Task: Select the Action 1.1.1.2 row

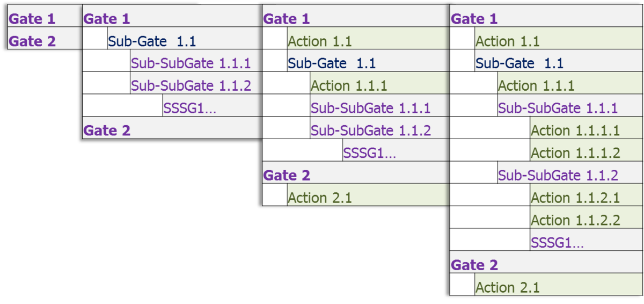Action: (x=587, y=153)
